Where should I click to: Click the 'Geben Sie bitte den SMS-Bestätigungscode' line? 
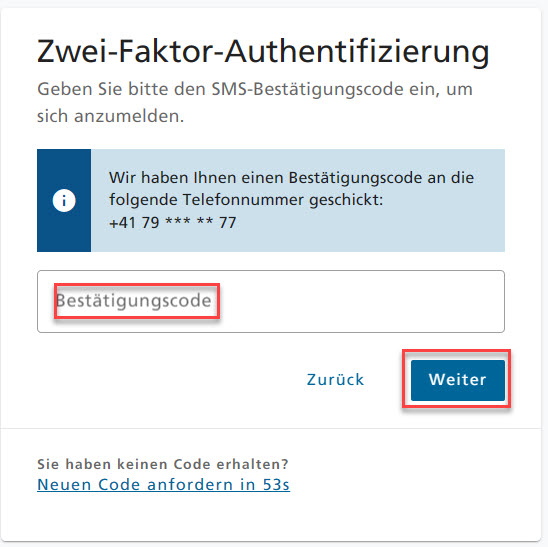tap(255, 89)
